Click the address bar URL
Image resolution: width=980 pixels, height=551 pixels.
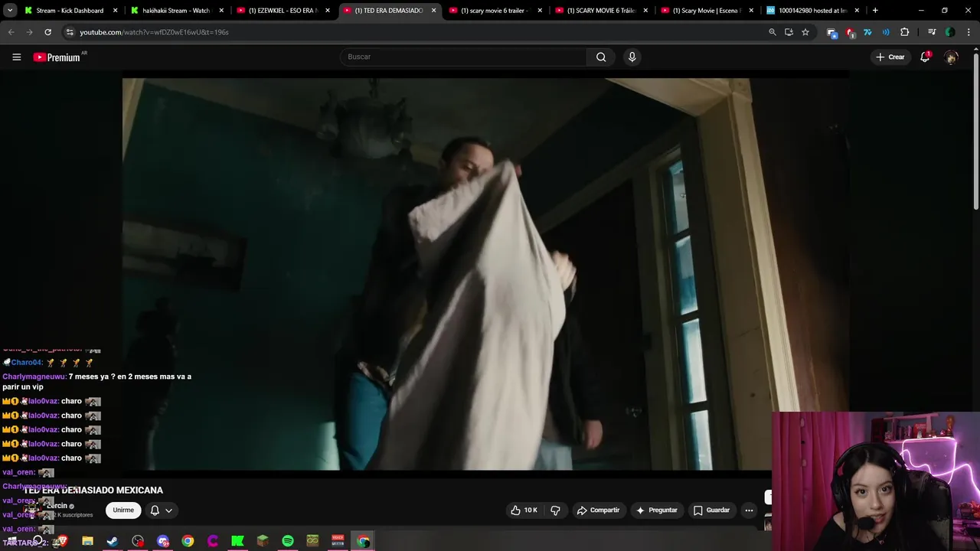[x=154, y=32]
